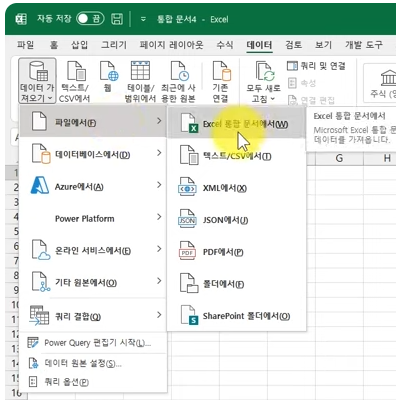Click the 테이블/범위에서 ribbon icon

pyautogui.click(x=140, y=81)
